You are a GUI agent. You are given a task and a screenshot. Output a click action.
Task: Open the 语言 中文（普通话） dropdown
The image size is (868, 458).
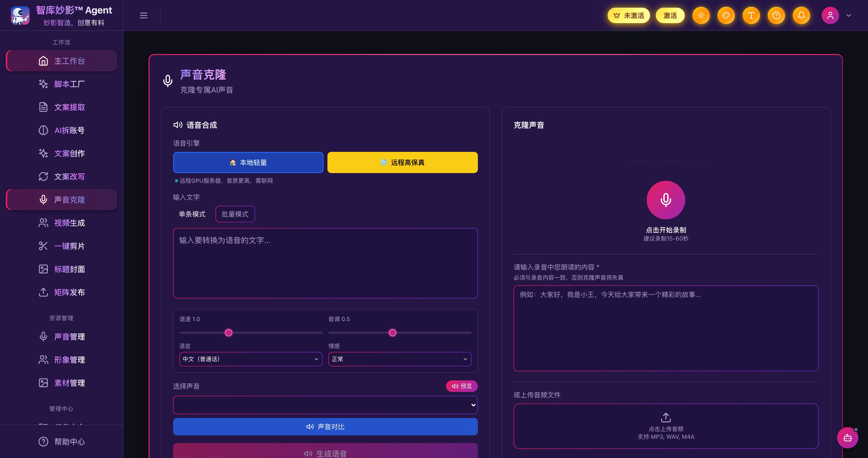pos(251,359)
